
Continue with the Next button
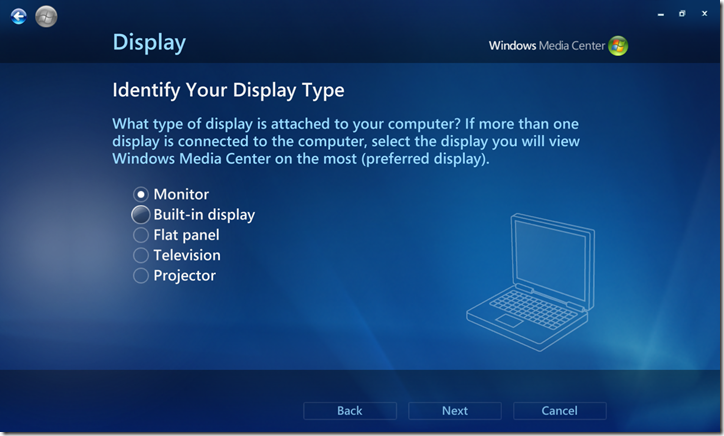[455, 411]
